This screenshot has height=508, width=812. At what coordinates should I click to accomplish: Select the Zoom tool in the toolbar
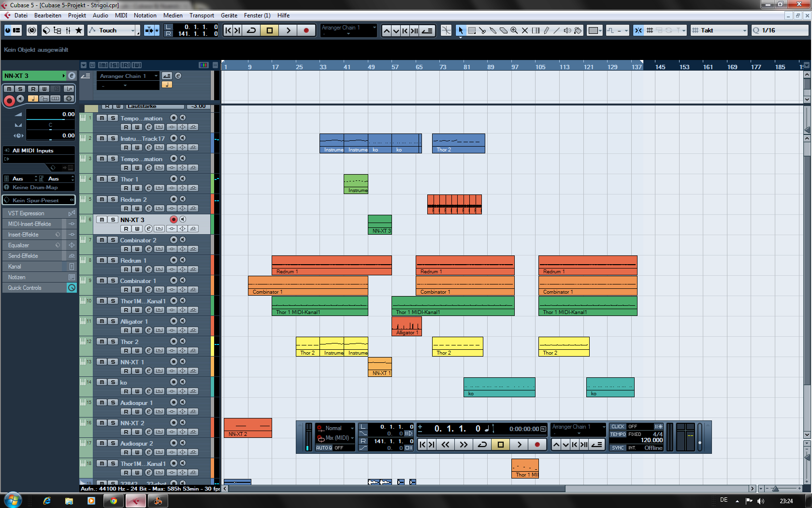coord(514,30)
